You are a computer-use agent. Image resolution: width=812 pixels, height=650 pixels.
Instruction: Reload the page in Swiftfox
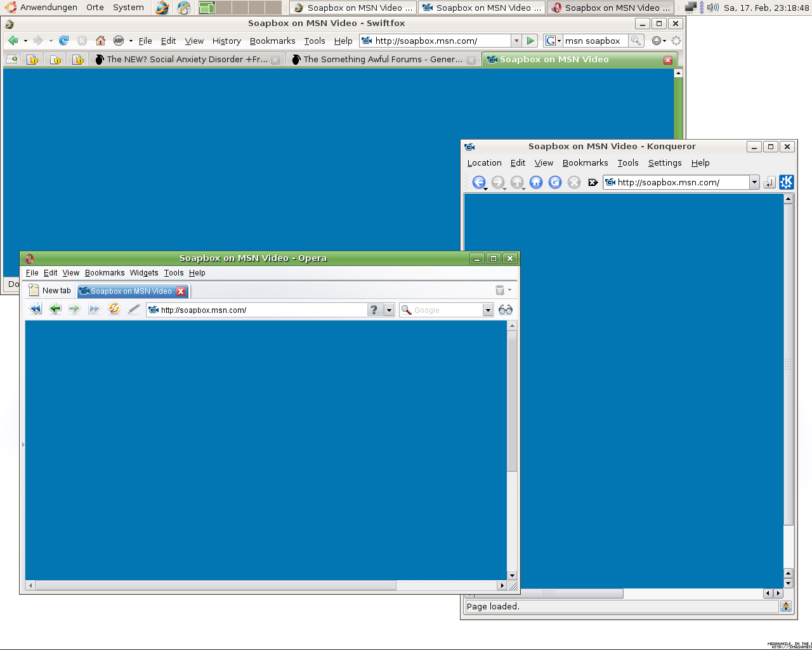[63, 41]
